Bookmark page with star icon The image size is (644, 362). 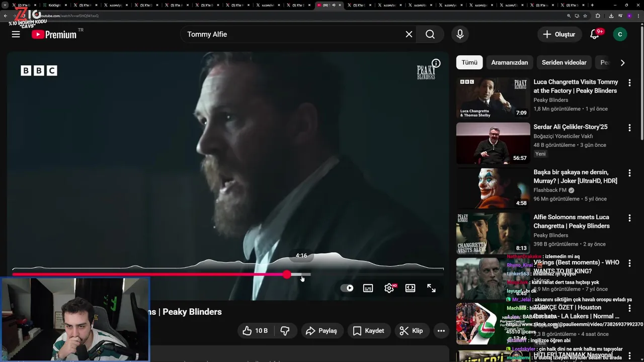pos(585,16)
